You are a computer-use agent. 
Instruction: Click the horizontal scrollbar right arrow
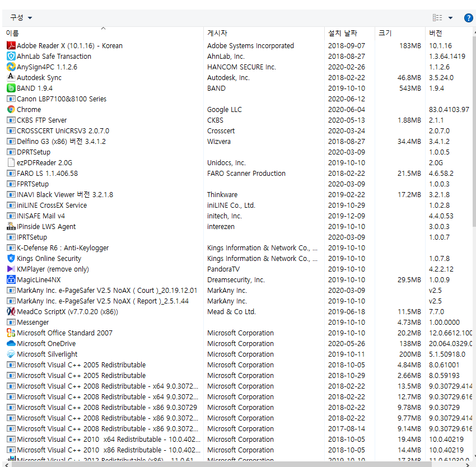[x=468, y=465]
